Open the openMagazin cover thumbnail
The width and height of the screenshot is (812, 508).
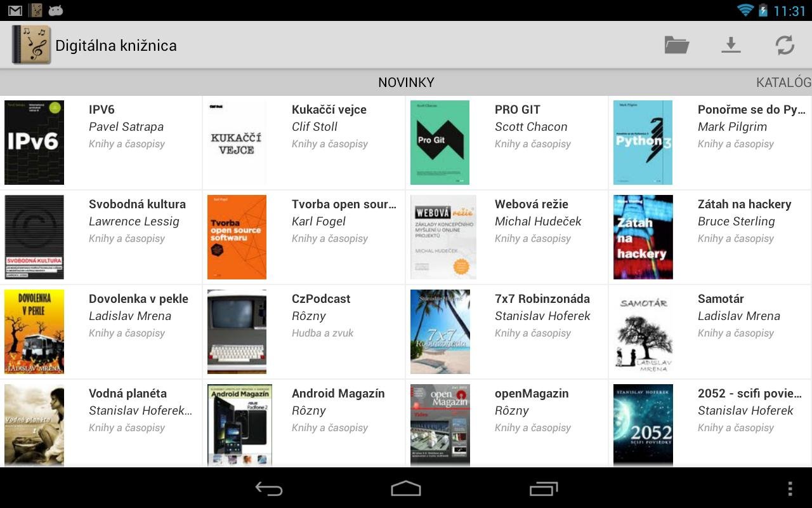(x=440, y=425)
